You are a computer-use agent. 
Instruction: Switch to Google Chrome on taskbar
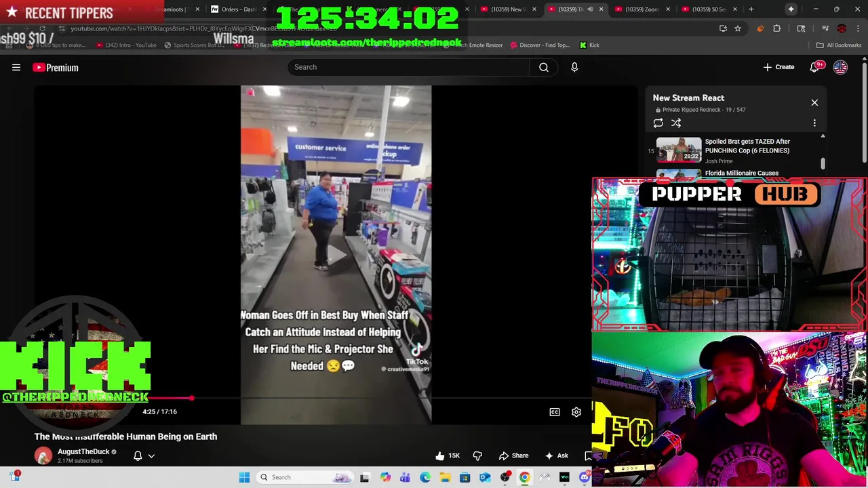pos(525,477)
